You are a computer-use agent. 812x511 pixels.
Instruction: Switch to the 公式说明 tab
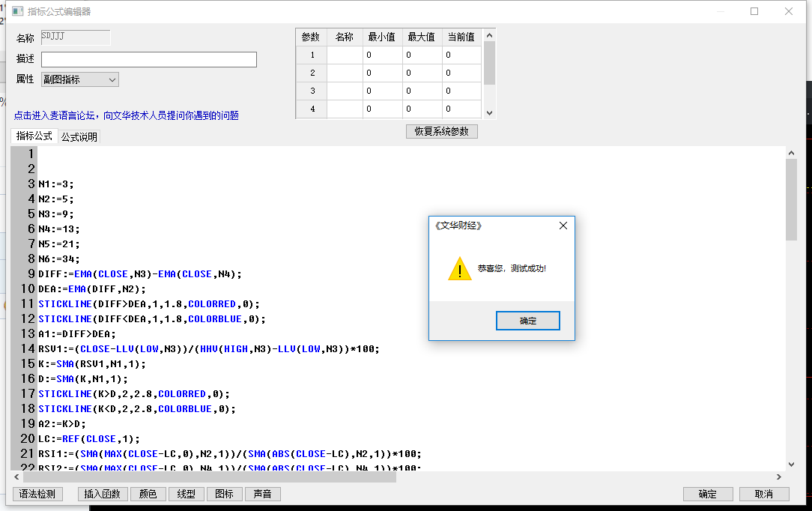click(79, 136)
